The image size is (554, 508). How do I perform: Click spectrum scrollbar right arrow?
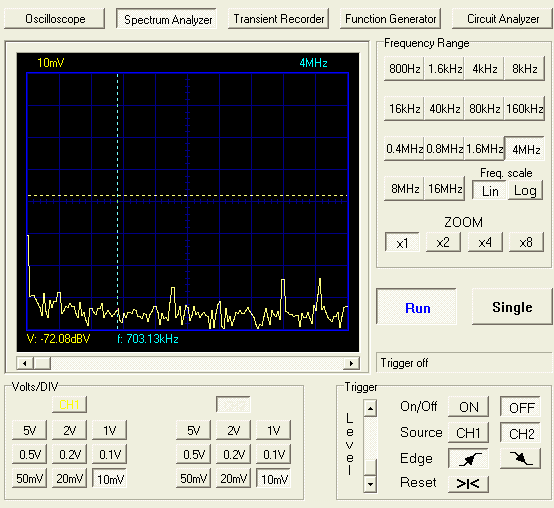[351, 363]
